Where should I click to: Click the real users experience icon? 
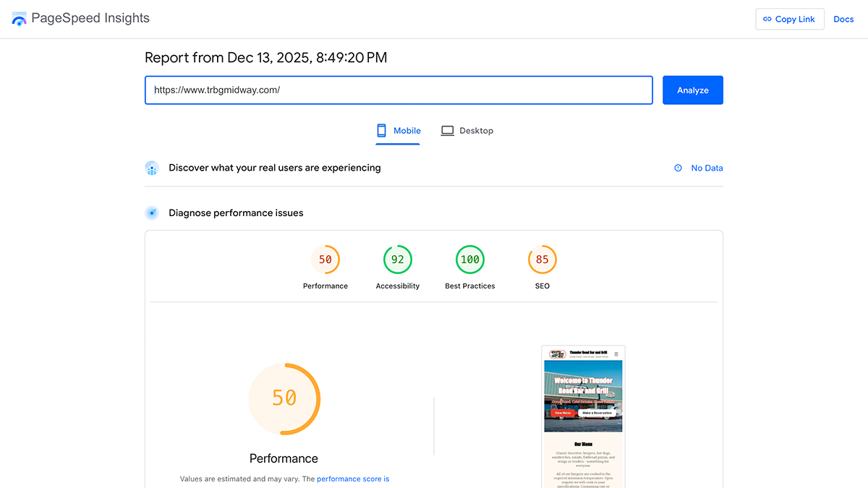pyautogui.click(x=152, y=168)
